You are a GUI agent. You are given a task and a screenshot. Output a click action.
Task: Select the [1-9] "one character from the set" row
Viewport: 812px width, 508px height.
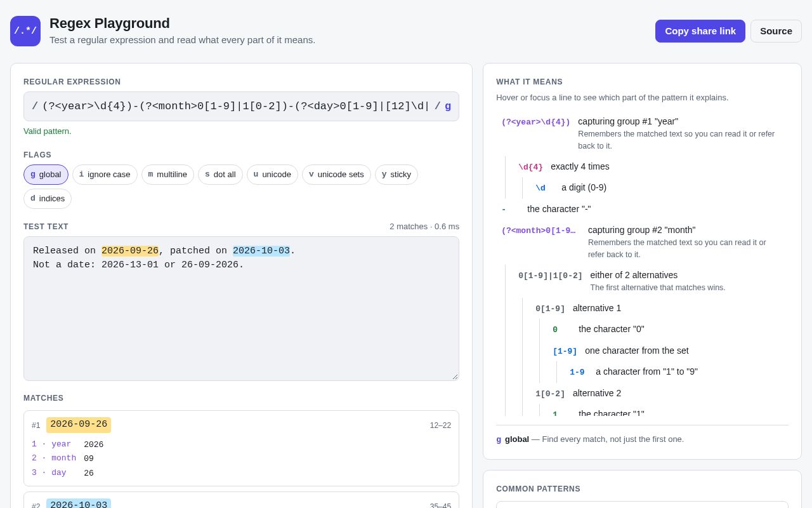tap(668, 351)
